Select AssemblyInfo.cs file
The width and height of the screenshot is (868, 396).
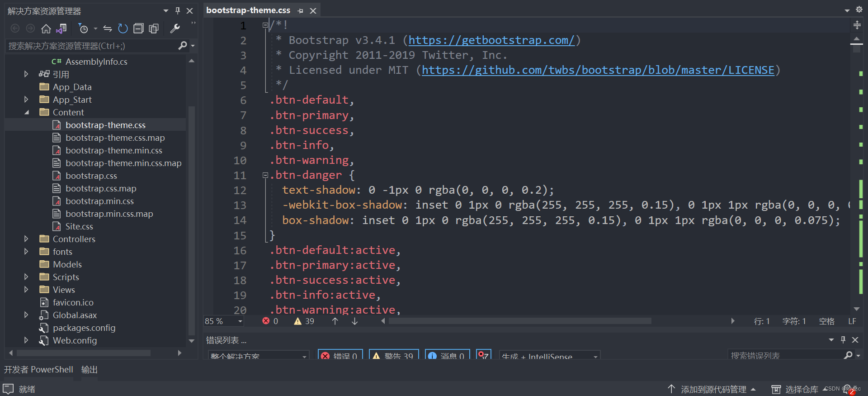coord(96,62)
